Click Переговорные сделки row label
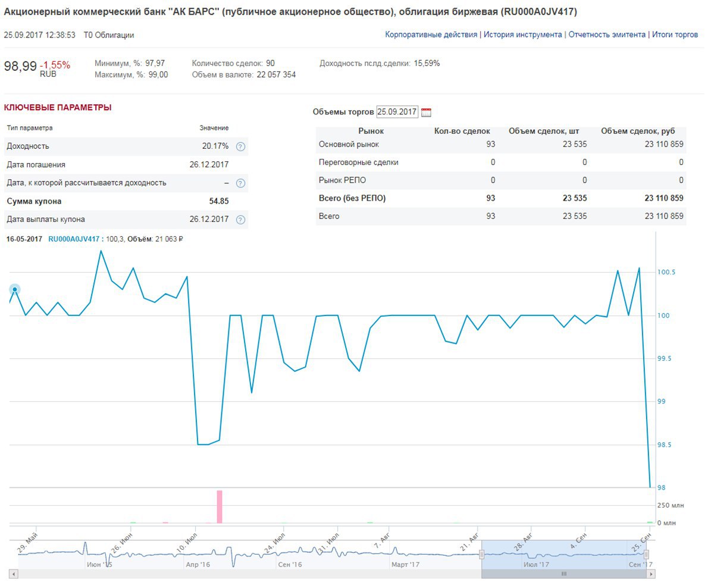The width and height of the screenshot is (708, 588). coord(359,162)
